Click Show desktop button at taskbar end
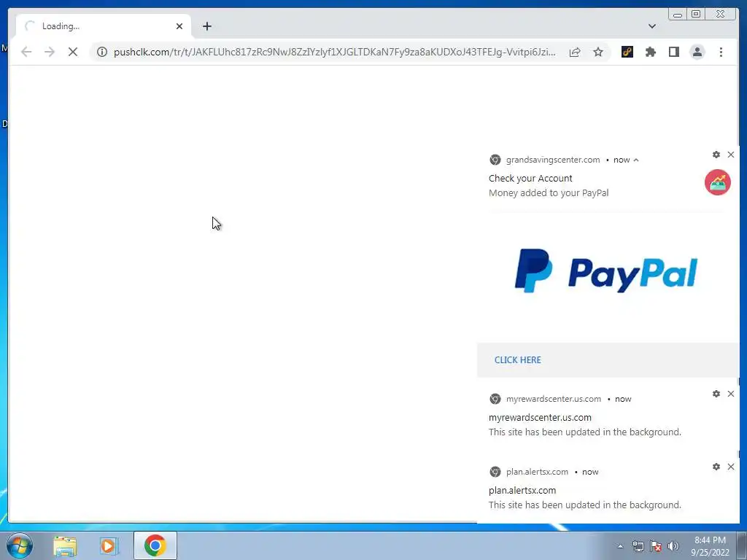Viewport: 747px width, 560px height. pyautogui.click(x=742, y=545)
